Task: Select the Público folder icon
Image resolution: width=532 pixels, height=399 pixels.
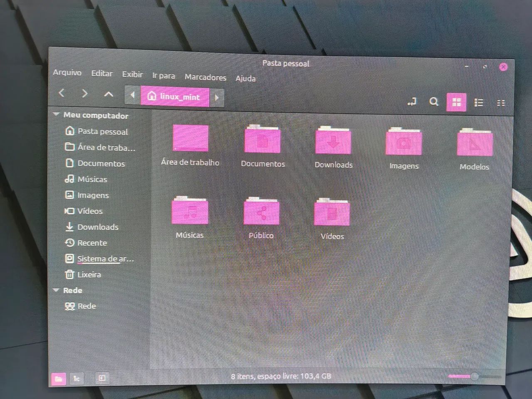Action: click(261, 211)
